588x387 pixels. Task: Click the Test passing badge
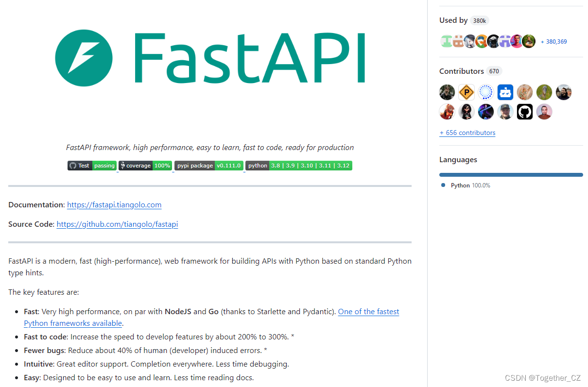tap(92, 165)
